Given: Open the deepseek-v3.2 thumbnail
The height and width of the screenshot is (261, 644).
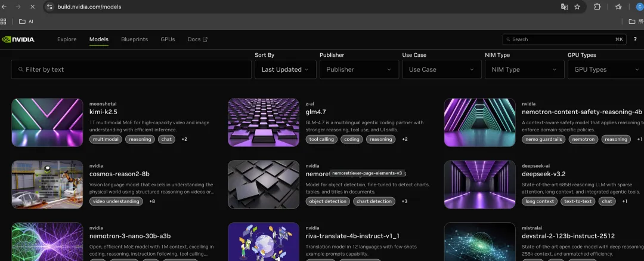Looking at the screenshot, I should [x=479, y=185].
